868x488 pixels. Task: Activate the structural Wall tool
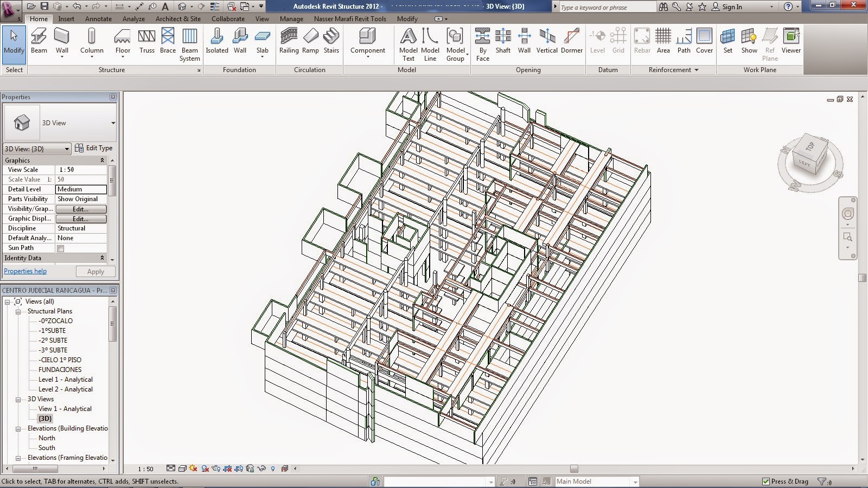tap(62, 41)
